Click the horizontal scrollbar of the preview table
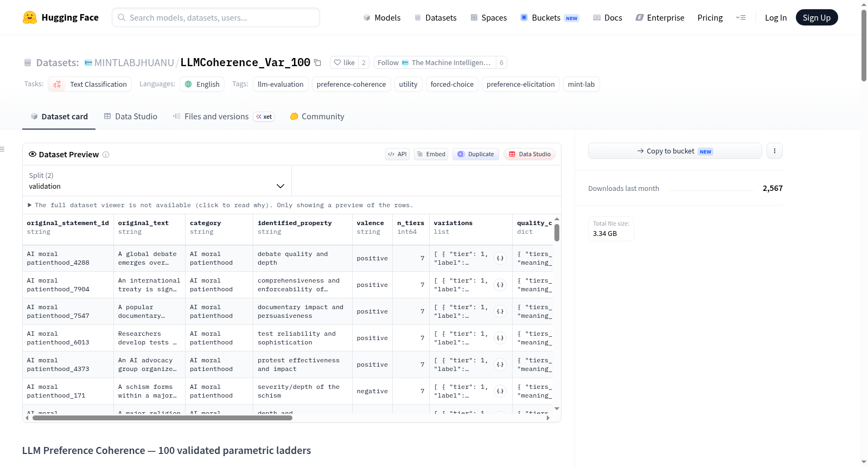868x467 pixels. 163,418
